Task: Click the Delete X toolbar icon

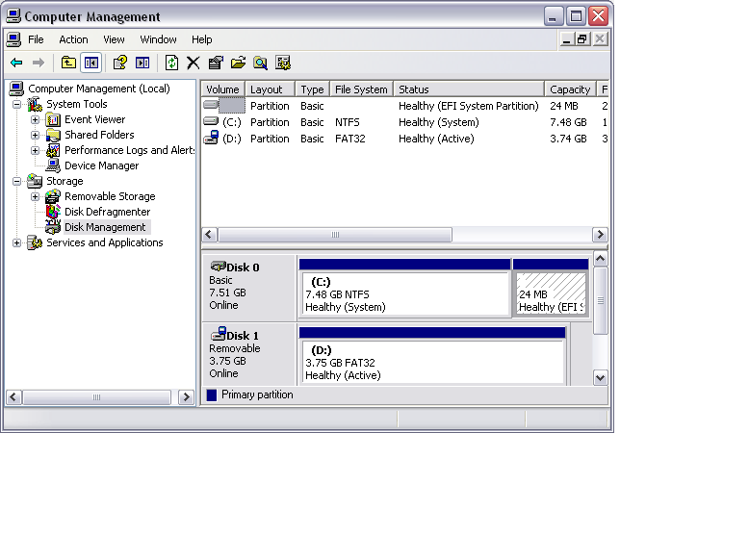Action: (x=193, y=63)
